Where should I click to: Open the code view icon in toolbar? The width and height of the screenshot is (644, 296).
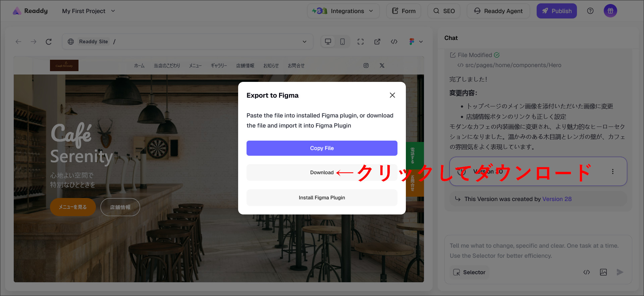click(x=394, y=42)
